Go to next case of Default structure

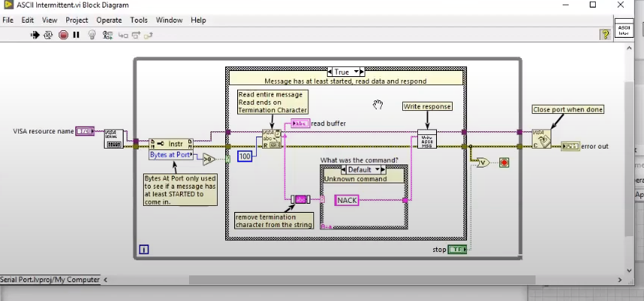[383, 170]
